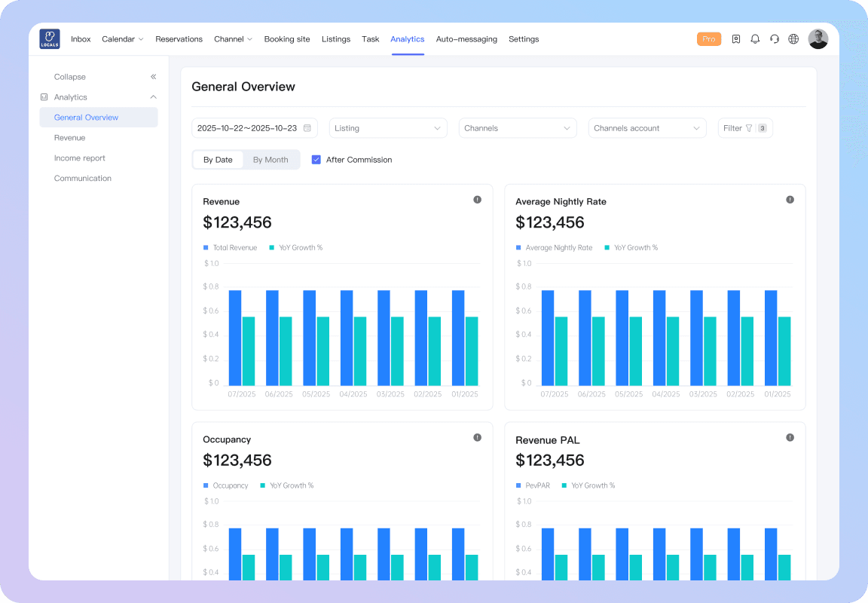
Task: Open the Inbox tab
Action: coord(81,38)
